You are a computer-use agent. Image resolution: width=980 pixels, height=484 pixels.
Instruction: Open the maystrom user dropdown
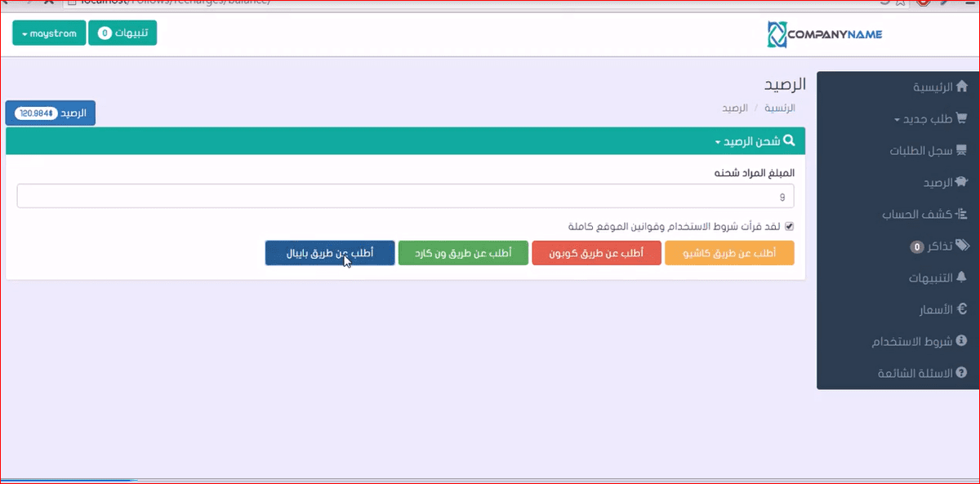(x=49, y=33)
